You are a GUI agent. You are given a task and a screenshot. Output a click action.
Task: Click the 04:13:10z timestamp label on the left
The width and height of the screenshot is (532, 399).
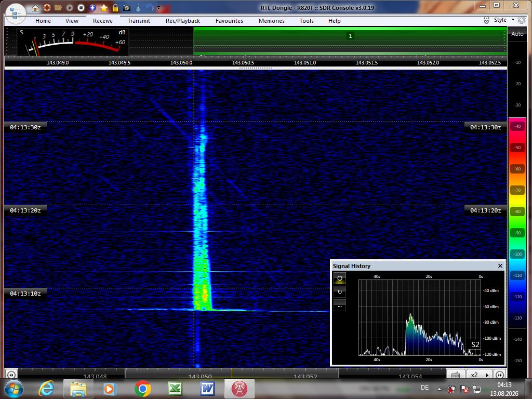click(25, 294)
